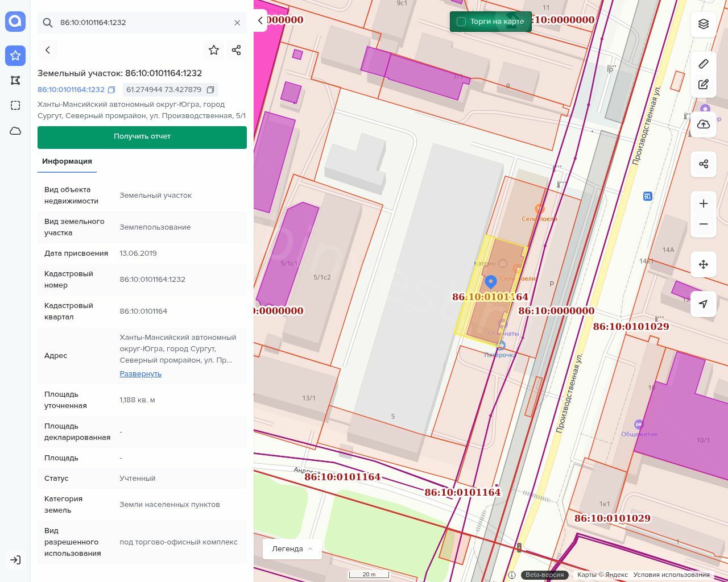
Task: Locate my position on map
Action: pyautogui.click(x=704, y=304)
